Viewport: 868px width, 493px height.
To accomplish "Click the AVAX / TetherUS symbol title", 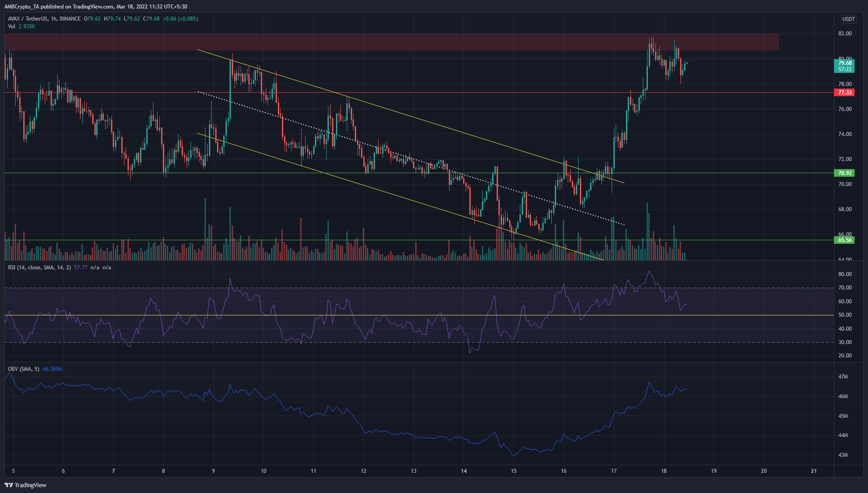I will pyautogui.click(x=28, y=19).
